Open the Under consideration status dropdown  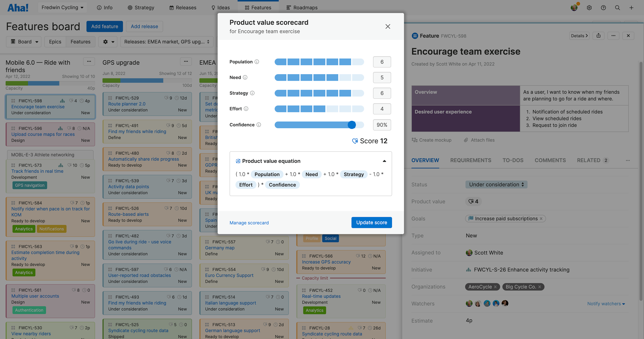tap(496, 184)
